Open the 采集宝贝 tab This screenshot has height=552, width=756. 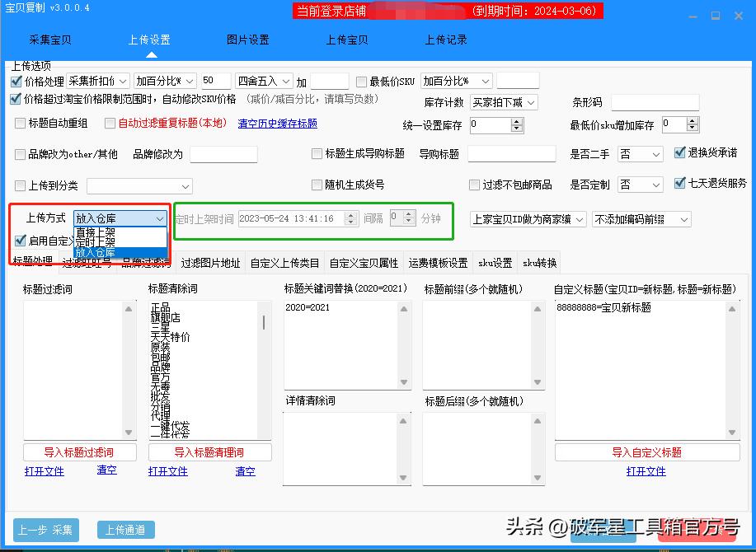pyautogui.click(x=49, y=39)
